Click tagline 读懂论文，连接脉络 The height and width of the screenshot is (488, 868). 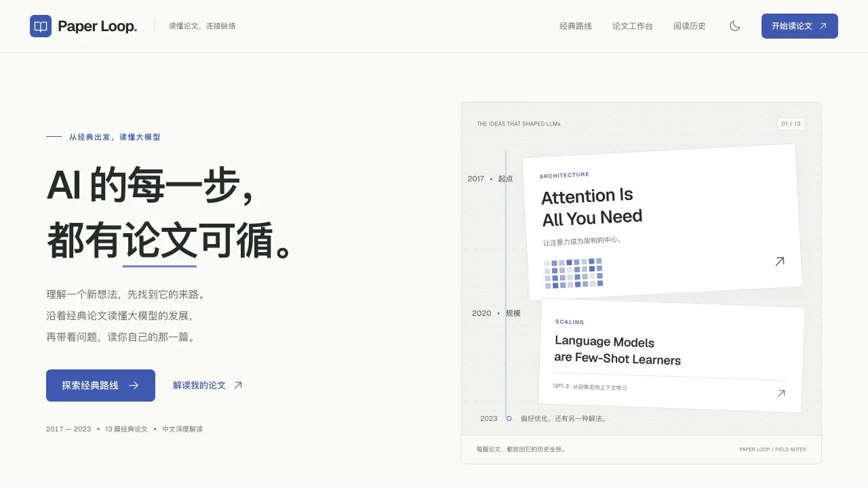click(202, 26)
